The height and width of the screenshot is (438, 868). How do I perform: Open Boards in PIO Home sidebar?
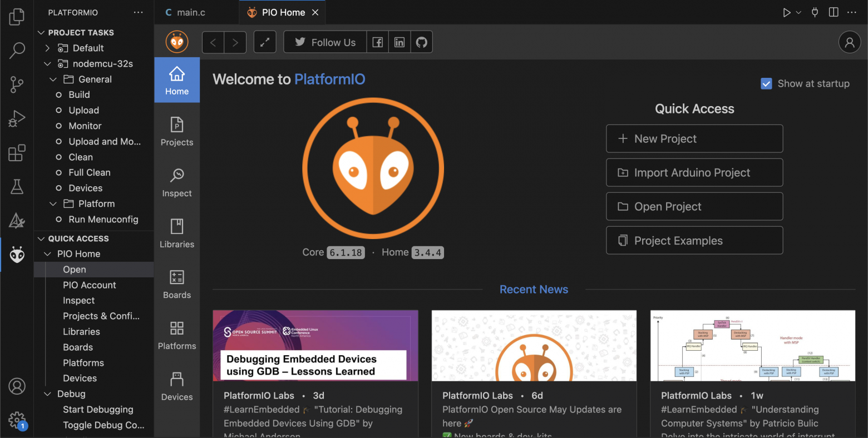tap(177, 284)
